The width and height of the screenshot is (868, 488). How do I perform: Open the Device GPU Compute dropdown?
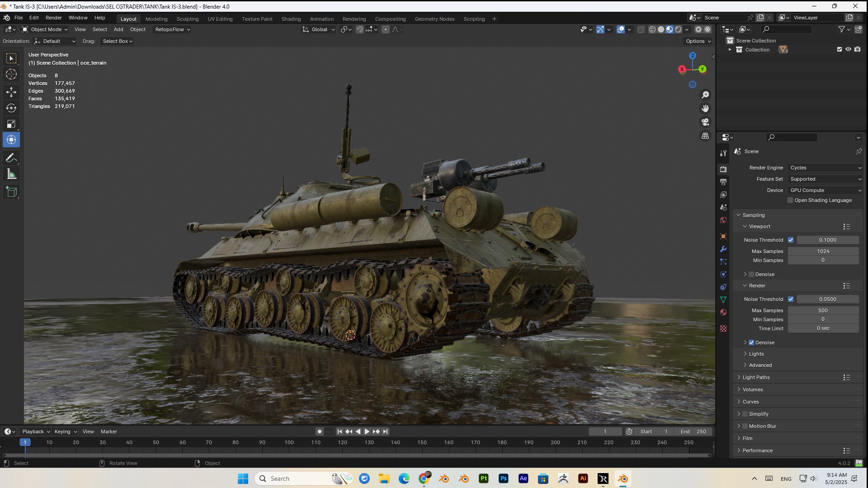click(825, 190)
